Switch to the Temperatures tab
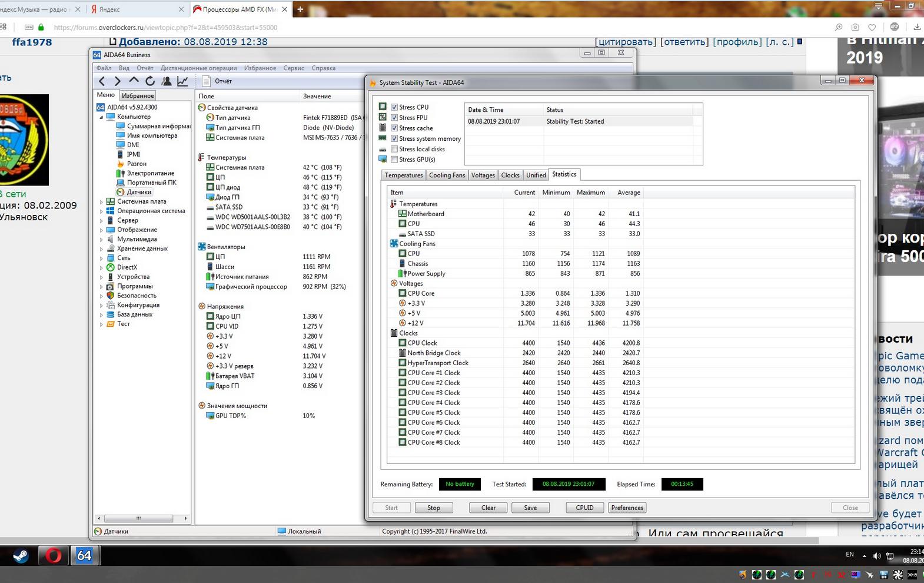Screen dimensions: 924x583 pyautogui.click(x=403, y=175)
